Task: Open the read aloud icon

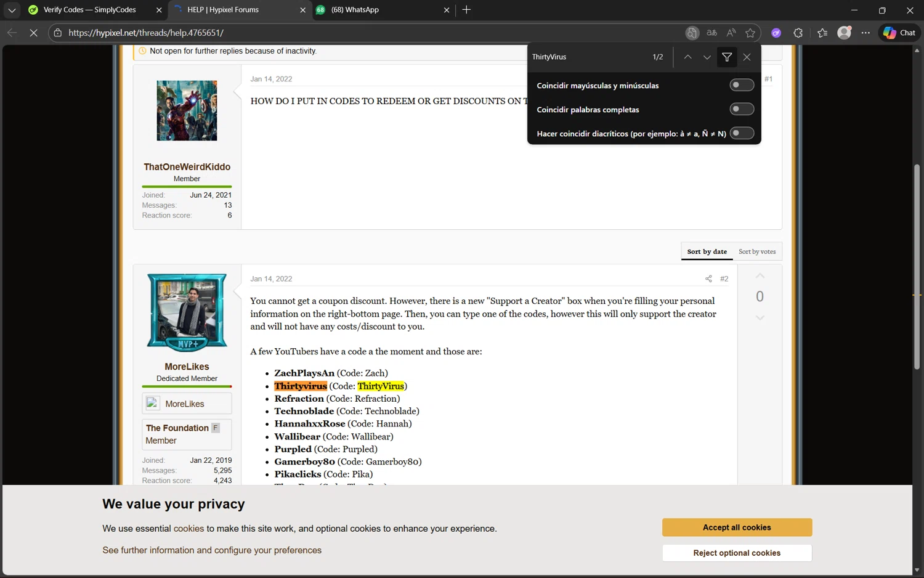Action: (731, 33)
